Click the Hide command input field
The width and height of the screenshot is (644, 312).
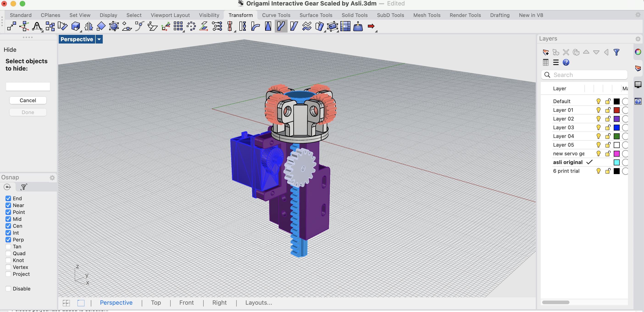[x=28, y=87]
